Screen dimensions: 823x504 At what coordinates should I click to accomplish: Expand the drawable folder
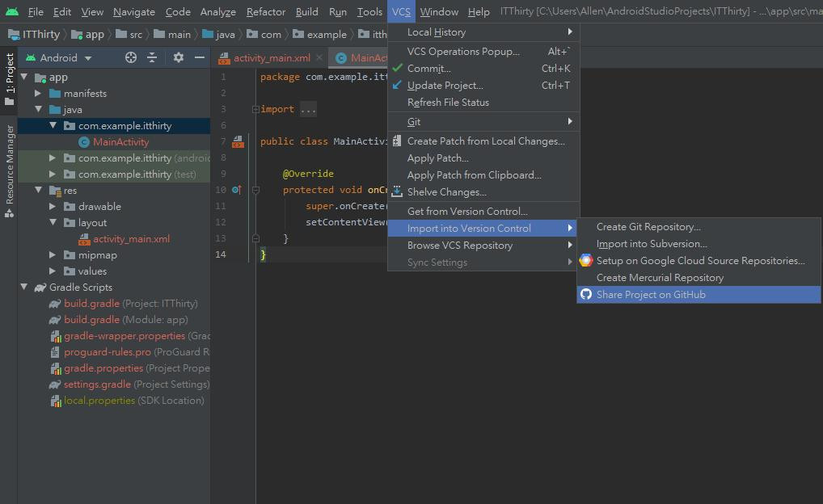click(53, 207)
